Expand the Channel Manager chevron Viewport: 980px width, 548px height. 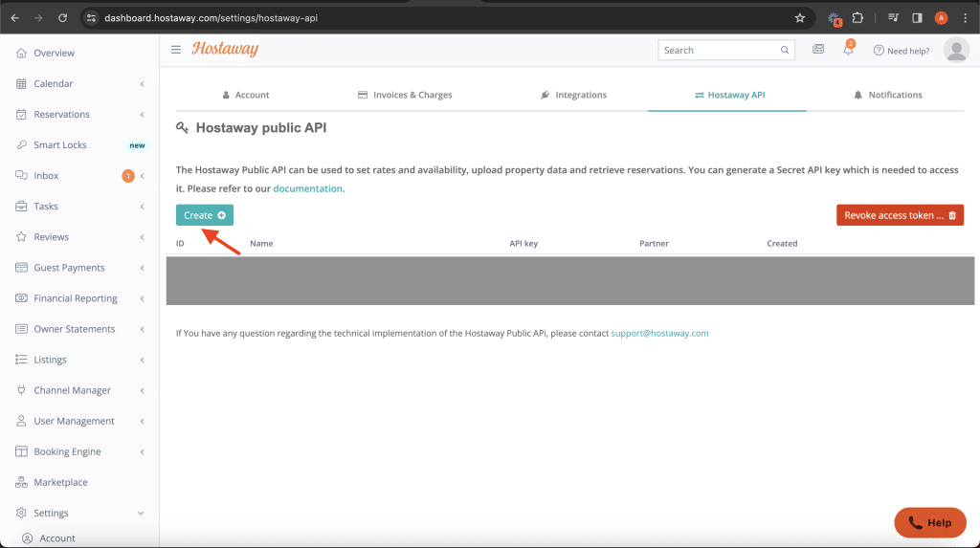click(x=142, y=390)
